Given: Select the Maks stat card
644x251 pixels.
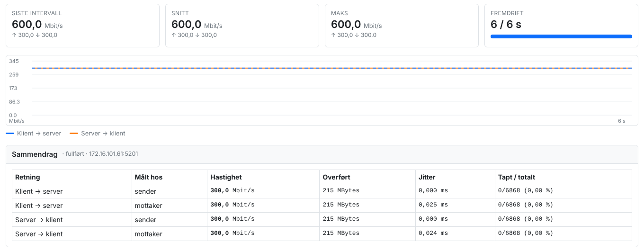Looking at the screenshot, I should 402,26.
